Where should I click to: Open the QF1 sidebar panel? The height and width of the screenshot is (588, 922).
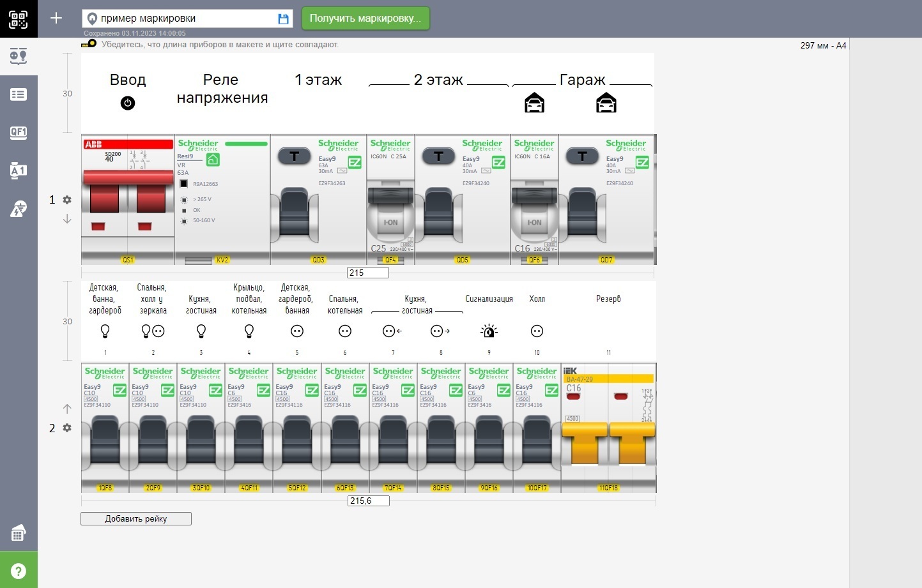click(19, 133)
